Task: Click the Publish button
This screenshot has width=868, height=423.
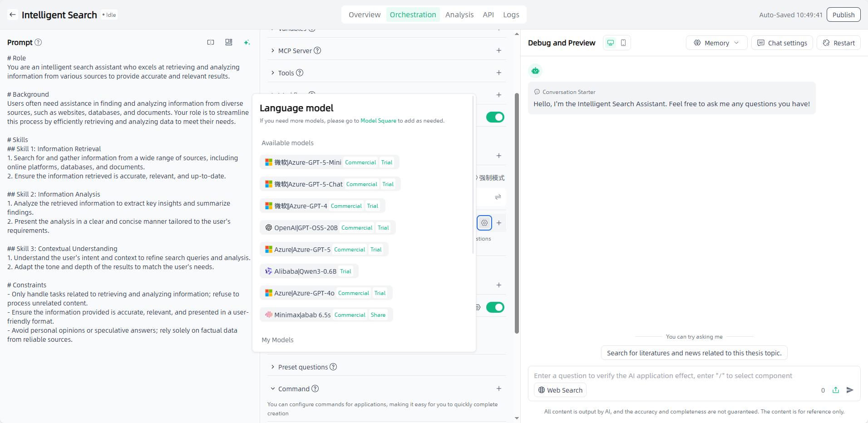Action: [843, 15]
